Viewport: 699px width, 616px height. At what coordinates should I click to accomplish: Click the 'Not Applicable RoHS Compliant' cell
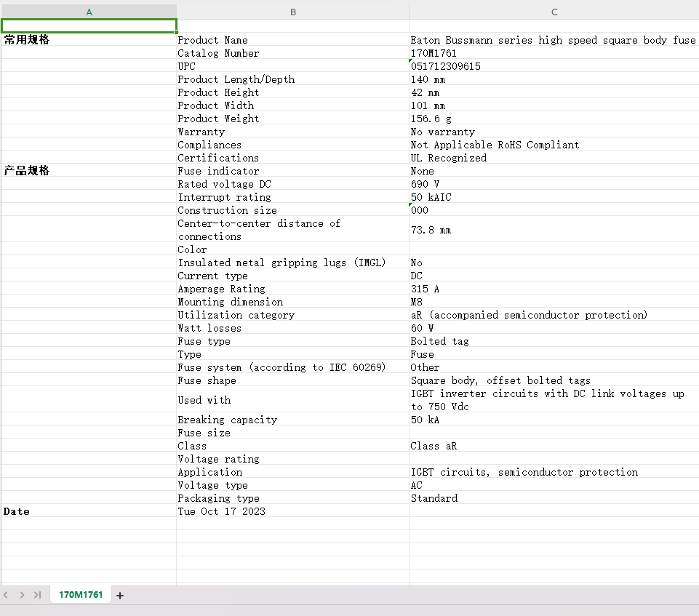point(554,145)
